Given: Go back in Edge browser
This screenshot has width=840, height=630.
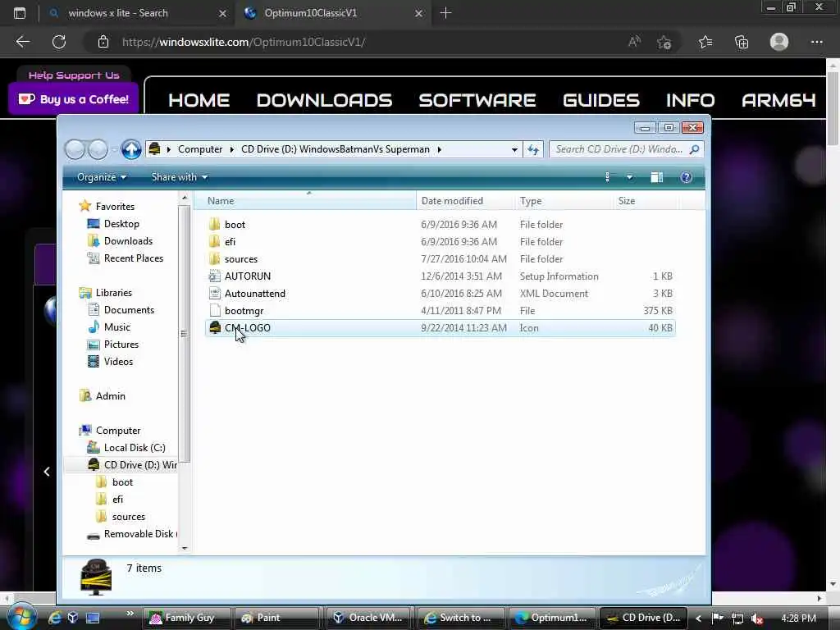Looking at the screenshot, I should 22,42.
